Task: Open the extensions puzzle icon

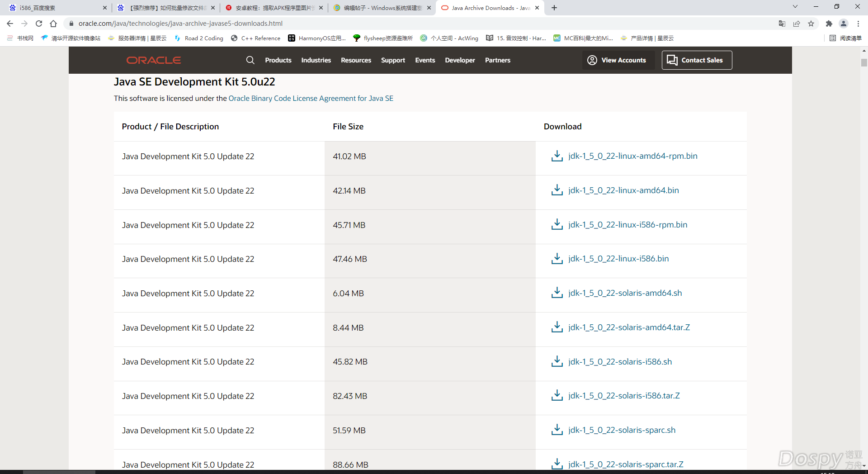Action: [829, 24]
